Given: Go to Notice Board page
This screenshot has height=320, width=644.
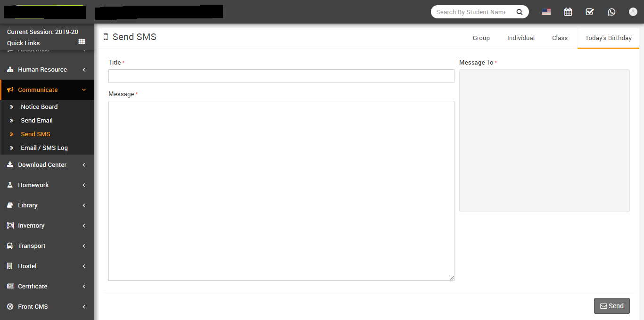Looking at the screenshot, I should tap(39, 107).
